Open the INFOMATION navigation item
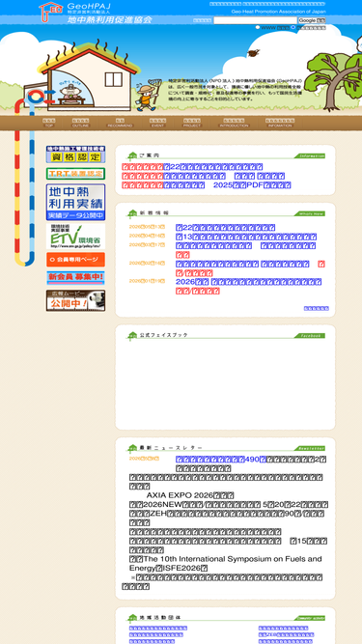The width and height of the screenshot is (362, 644). pos(280,123)
